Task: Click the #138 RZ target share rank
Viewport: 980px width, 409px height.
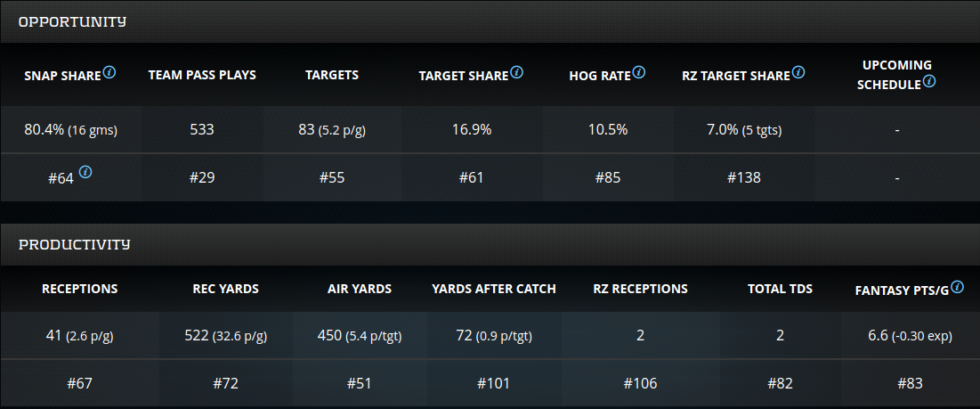Action: [x=743, y=177]
